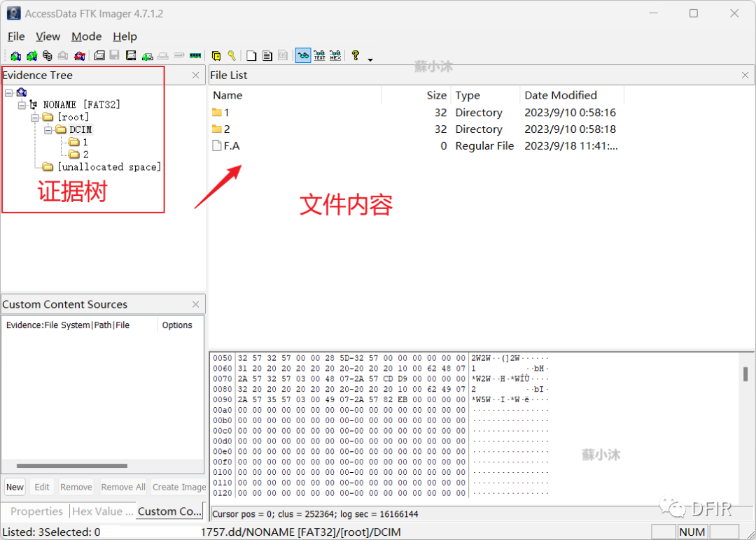Viewport: 756px width, 540px height.
Task: Switch to the Hex Value Interpreter tab
Action: [103, 511]
